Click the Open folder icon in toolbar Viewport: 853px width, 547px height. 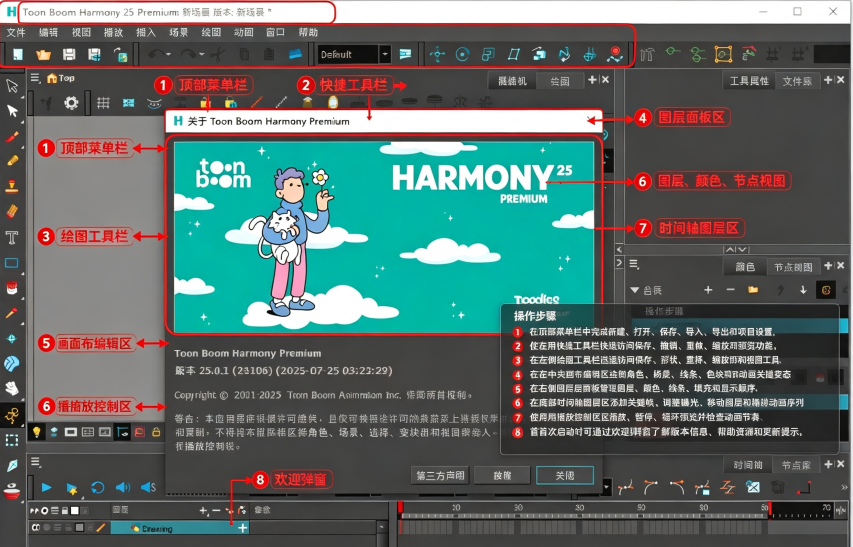pyautogui.click(x=43, y=54)
